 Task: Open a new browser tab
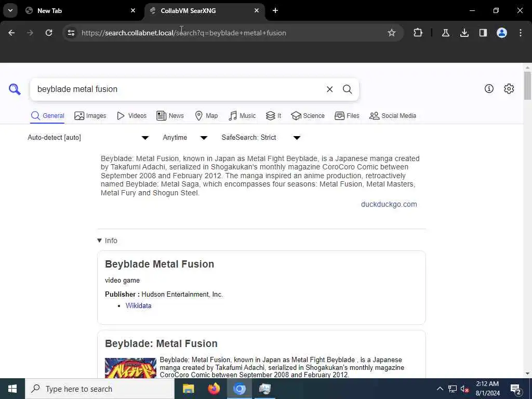click(x=275, y=10)
